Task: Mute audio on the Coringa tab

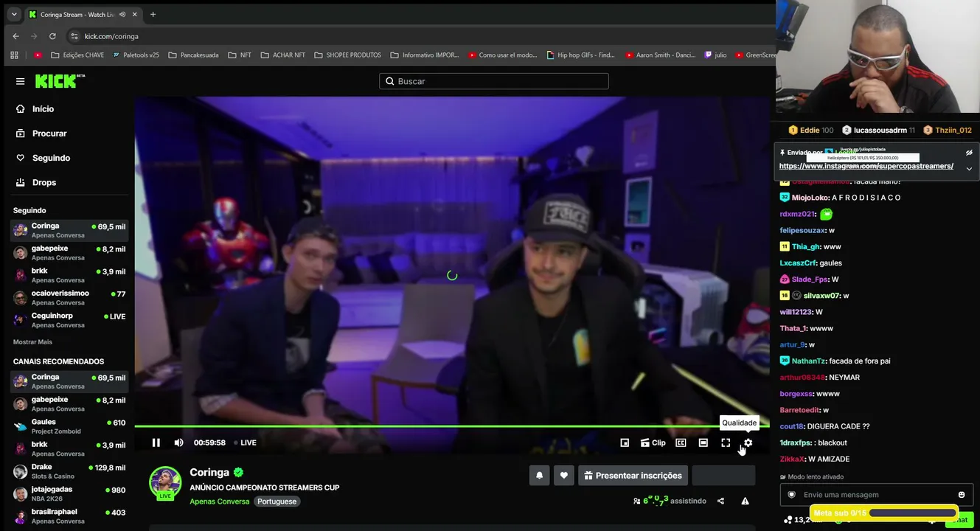Action: [122, 14]
